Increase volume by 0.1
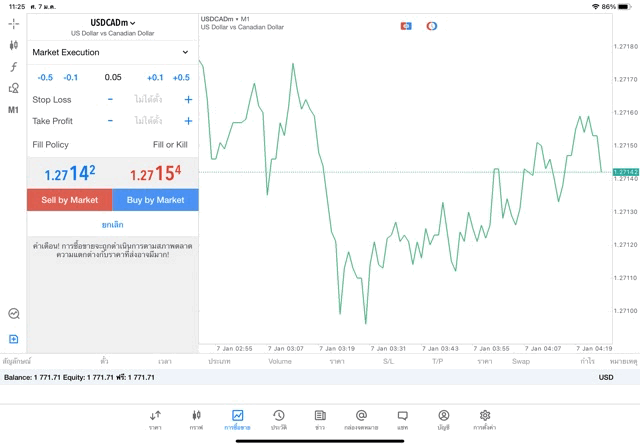Image resolution: width=640 pixels, height=447 pixels. (155, 78)
